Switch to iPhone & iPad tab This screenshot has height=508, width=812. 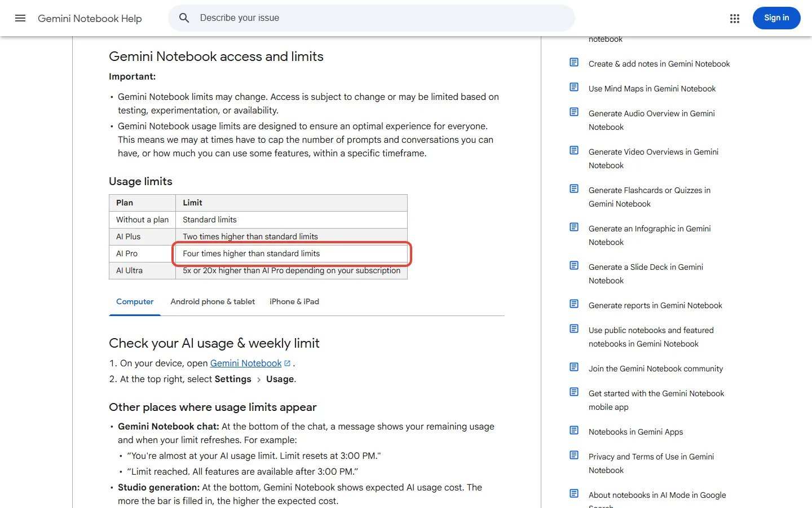point(294,302)
